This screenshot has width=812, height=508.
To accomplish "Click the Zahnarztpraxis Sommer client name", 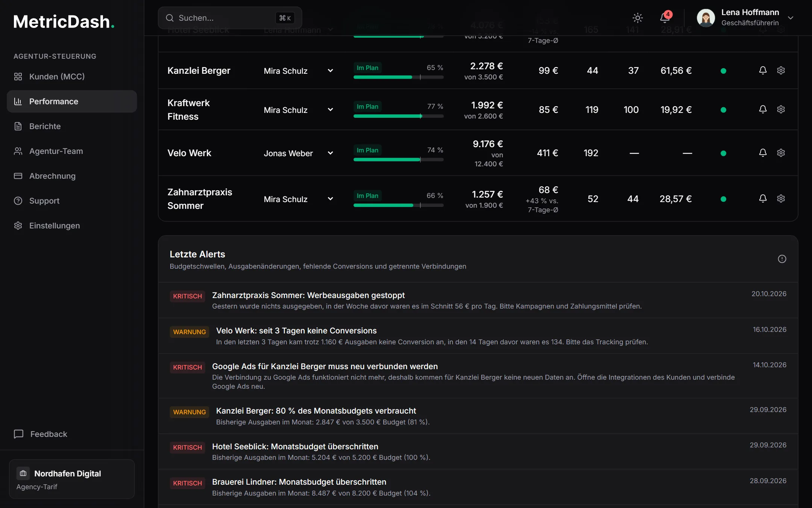I will (200, 199).
